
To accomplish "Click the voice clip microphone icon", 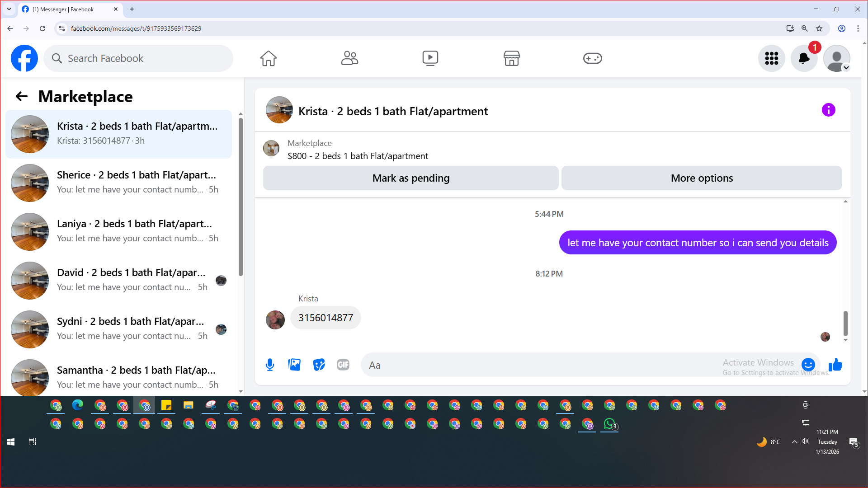I will (270, 365).
